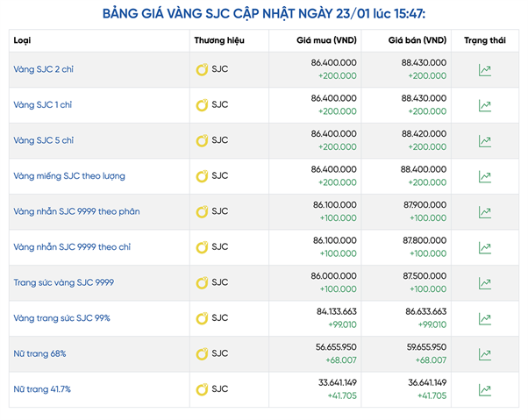Open the Vàng SJC 1 chỉ link

[42, 105]
